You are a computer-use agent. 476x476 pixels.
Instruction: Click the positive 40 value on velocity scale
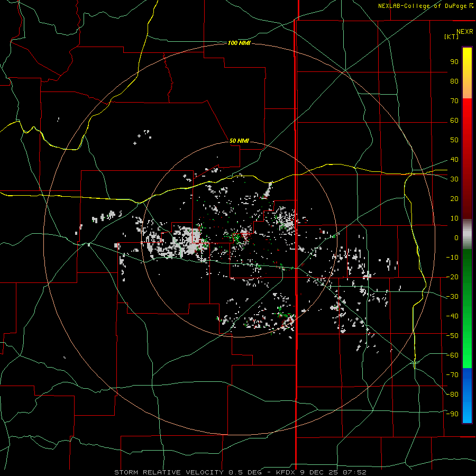coord(454,159)
